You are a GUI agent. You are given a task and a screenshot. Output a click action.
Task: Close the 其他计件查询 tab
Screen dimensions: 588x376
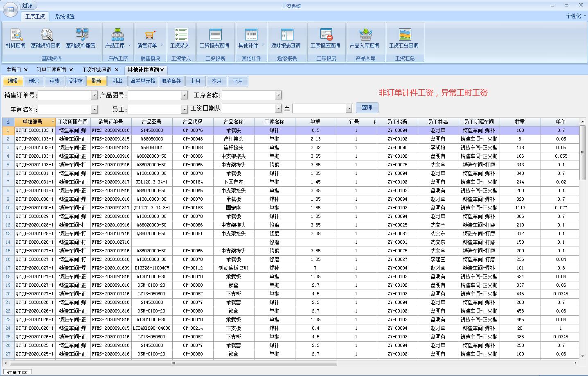[x=162, y=70]
